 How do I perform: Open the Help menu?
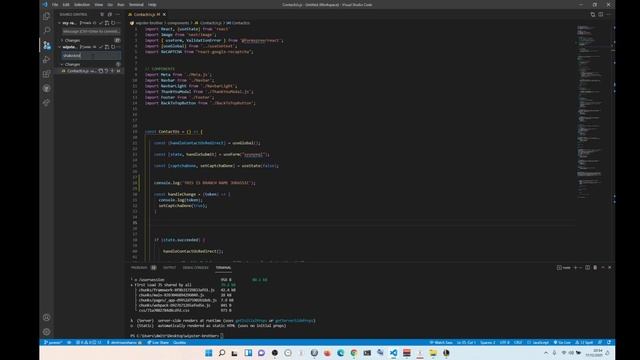coord(152,4)
